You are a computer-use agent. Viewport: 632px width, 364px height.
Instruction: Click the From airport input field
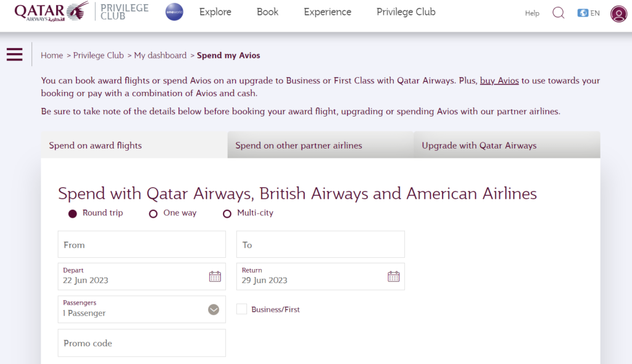coord(142,244)
